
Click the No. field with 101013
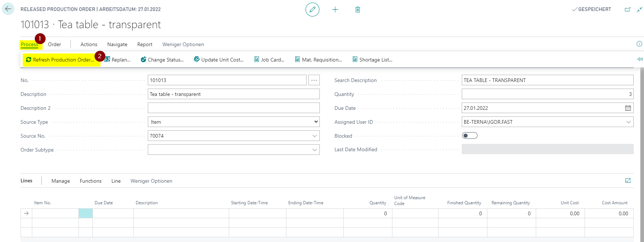click(x=227, y=80)
